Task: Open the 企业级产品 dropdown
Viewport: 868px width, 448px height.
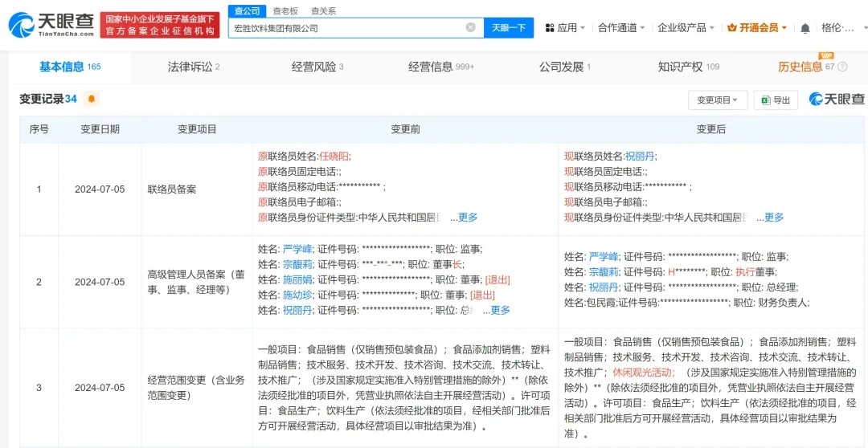Action: 686,27
